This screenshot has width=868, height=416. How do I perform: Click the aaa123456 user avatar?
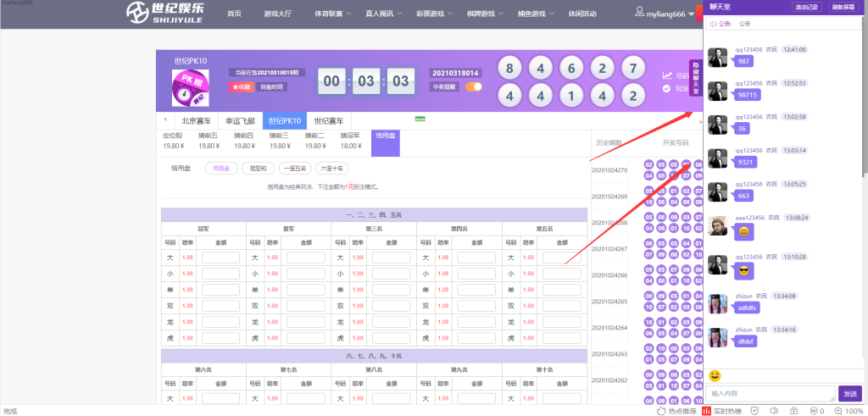tap(717, 225)
